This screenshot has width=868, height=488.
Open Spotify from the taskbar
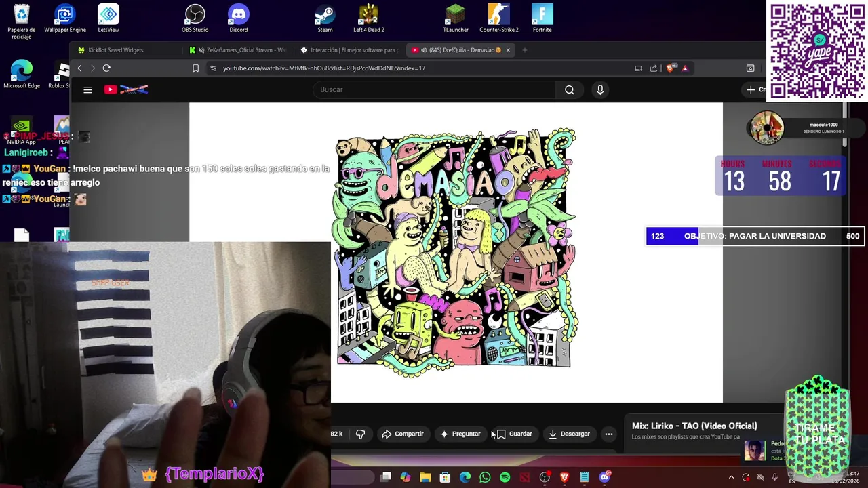505,477
